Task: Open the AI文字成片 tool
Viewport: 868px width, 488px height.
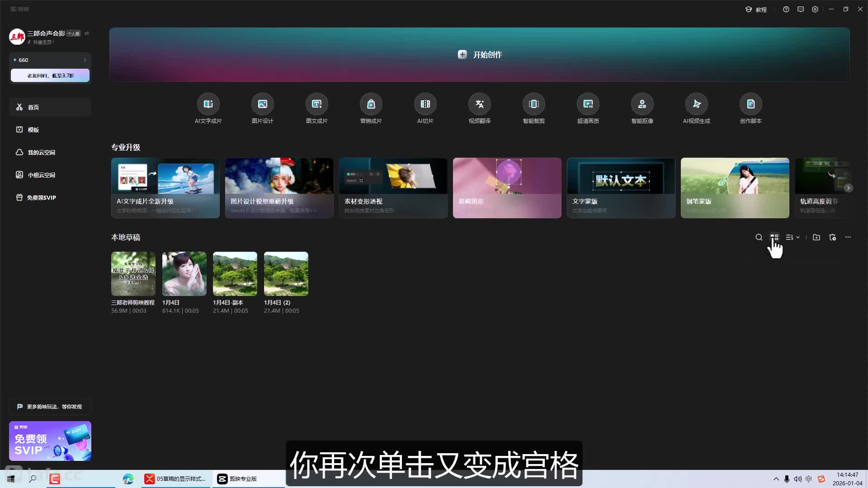Action: (208, 104)
